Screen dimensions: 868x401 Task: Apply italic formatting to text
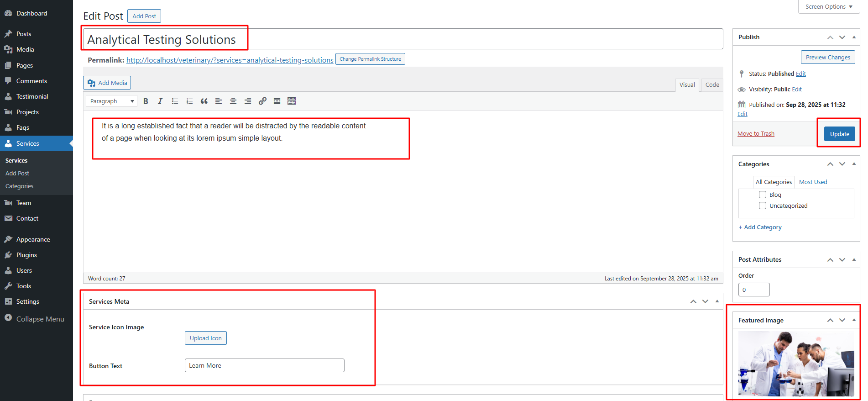point(160,101)
